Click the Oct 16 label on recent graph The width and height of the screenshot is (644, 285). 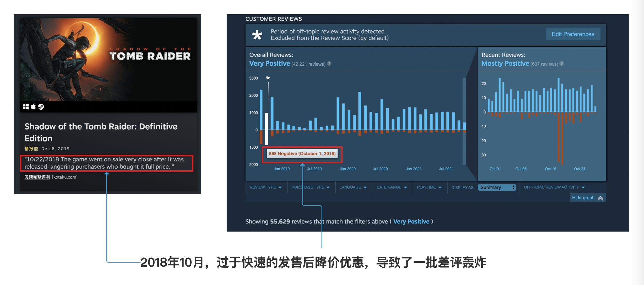[551, 169]
